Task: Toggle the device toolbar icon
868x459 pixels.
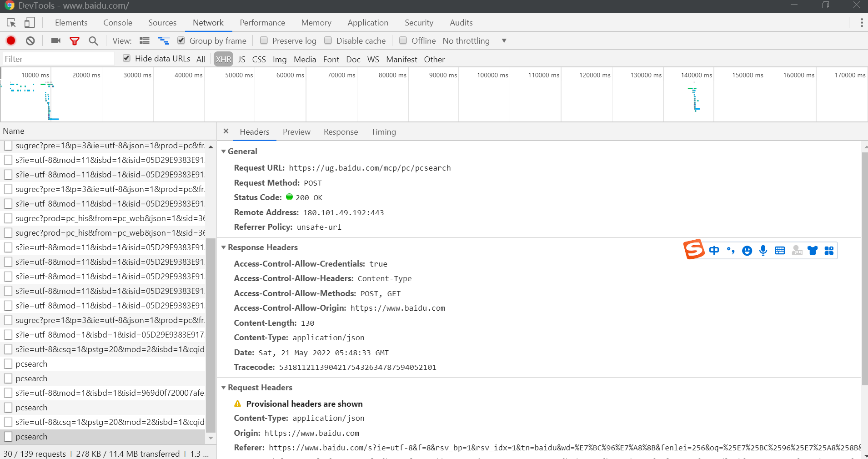Action: click(30, 23)
